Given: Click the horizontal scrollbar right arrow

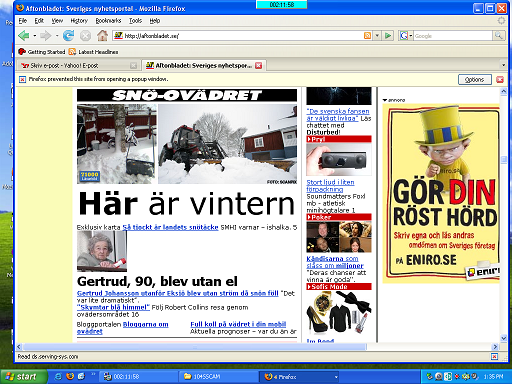Looking at the screenshot, I should 495,347.
